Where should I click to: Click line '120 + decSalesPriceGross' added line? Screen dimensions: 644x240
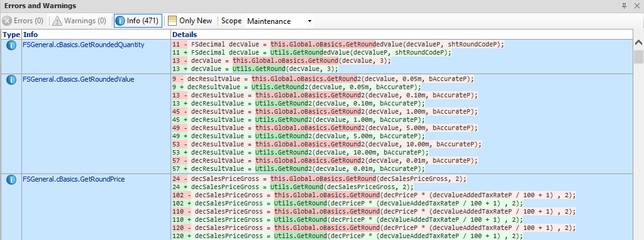pyautogui.click(x=347, y=236)
